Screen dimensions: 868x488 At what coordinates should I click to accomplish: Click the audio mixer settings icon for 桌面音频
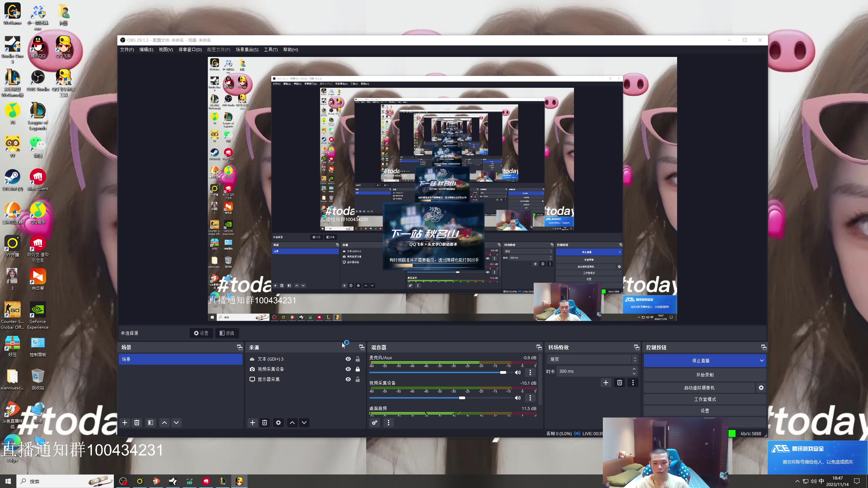[x=375, y=423]
